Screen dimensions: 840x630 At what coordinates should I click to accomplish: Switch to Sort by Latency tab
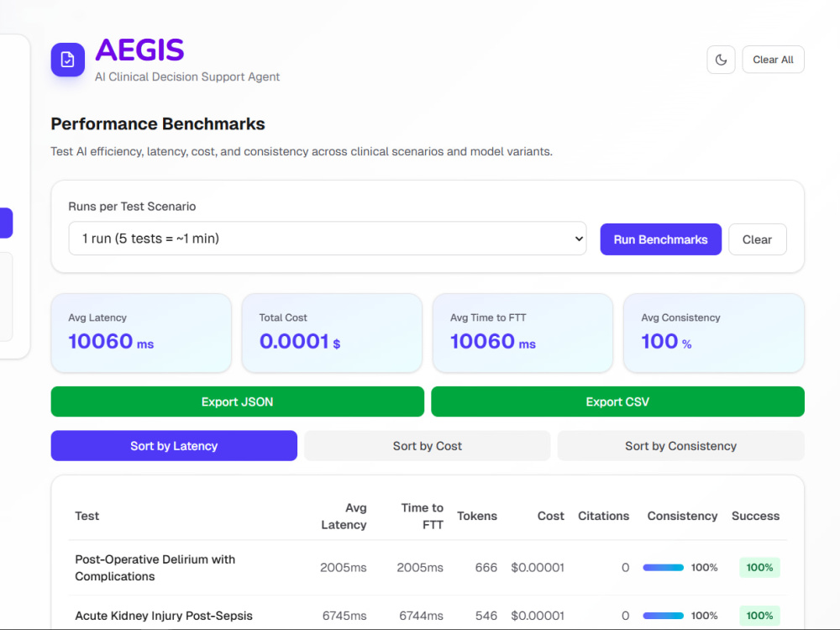(174, 446)
